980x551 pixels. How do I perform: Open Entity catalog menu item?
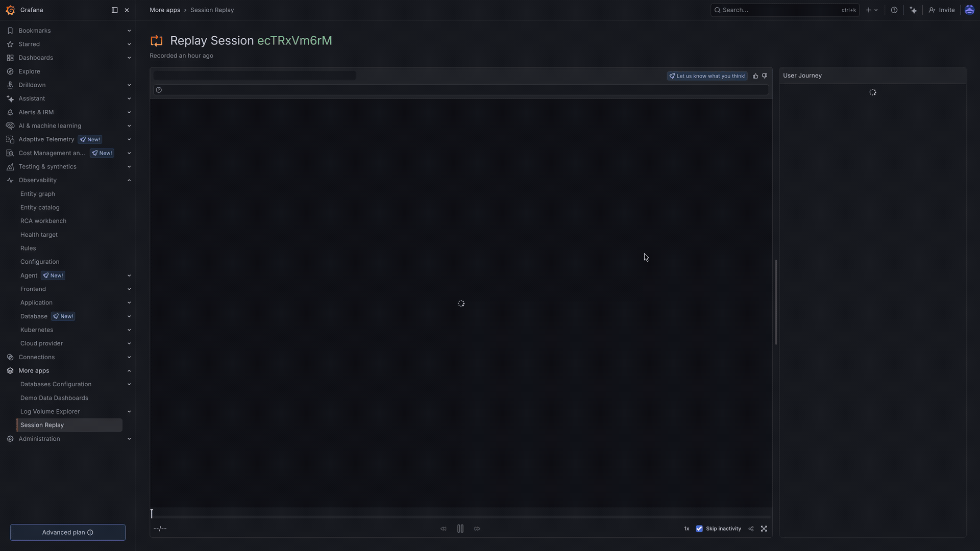click(40, 208)
